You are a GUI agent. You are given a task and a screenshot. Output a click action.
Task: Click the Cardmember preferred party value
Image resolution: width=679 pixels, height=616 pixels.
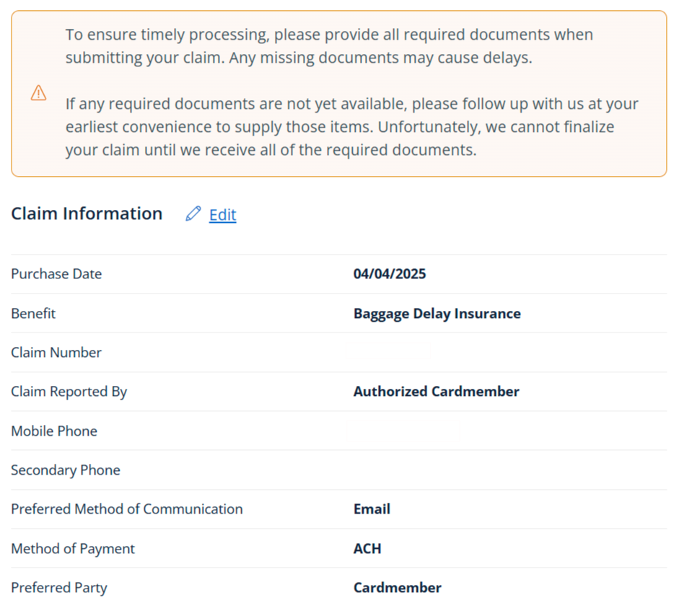pyautogui.click(x=397, y=588)
